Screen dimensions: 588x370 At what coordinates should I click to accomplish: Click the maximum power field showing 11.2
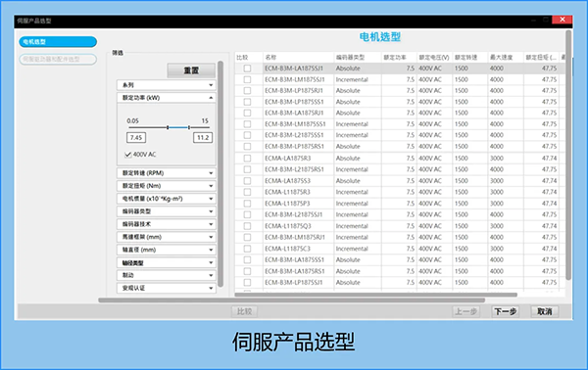pyautogui.click(x=203, y=137)
